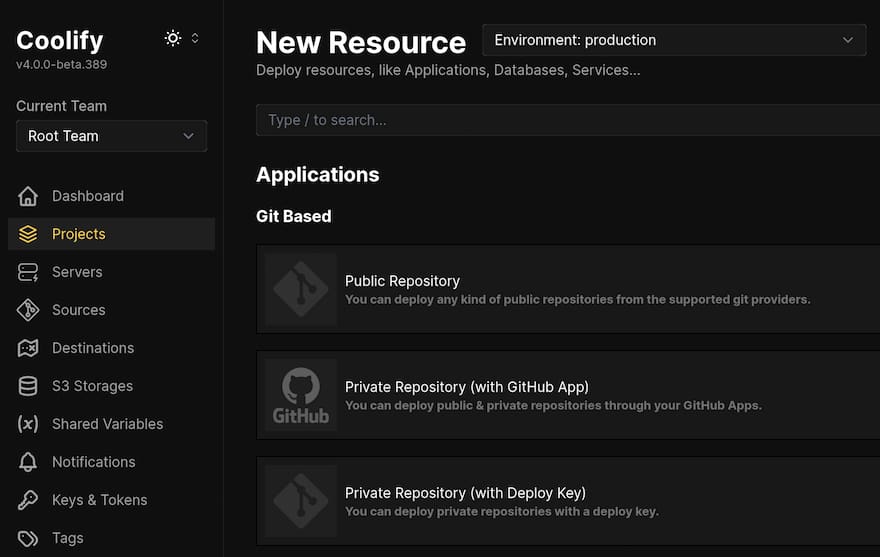
Task: Click the Projects layers icon
Action: [x=28, y=234]
